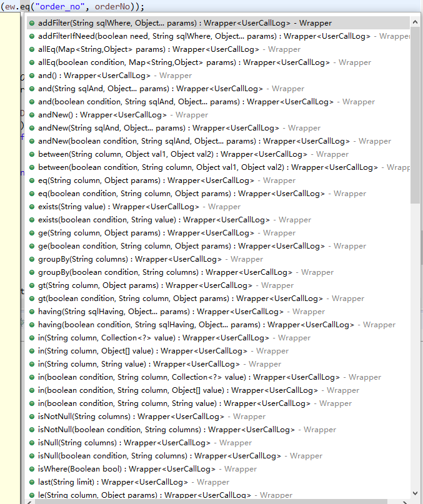Select last(String limit) proposal

click(x=218, y=482)
